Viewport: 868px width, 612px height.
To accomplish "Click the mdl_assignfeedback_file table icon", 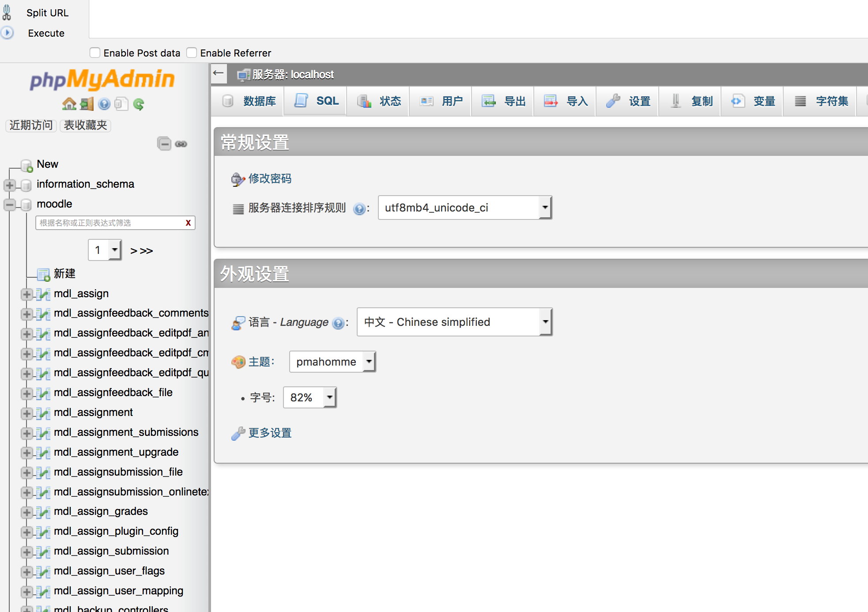I will click(x=43, y=393).
